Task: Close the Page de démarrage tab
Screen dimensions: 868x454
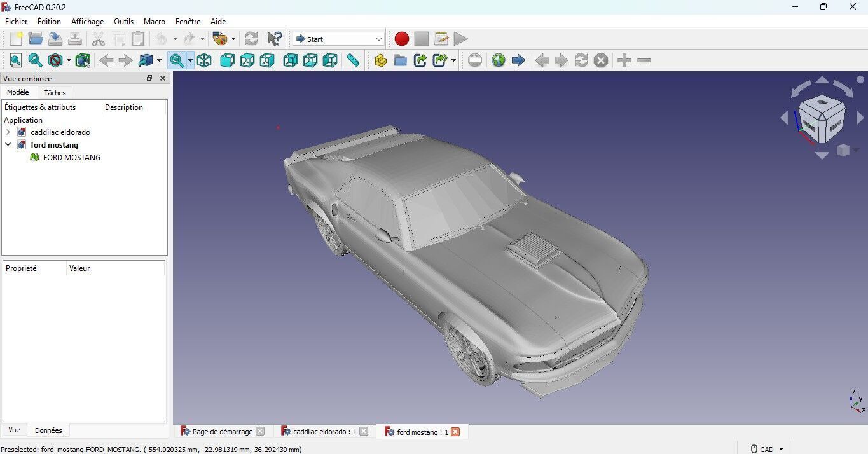Action: 259,431
